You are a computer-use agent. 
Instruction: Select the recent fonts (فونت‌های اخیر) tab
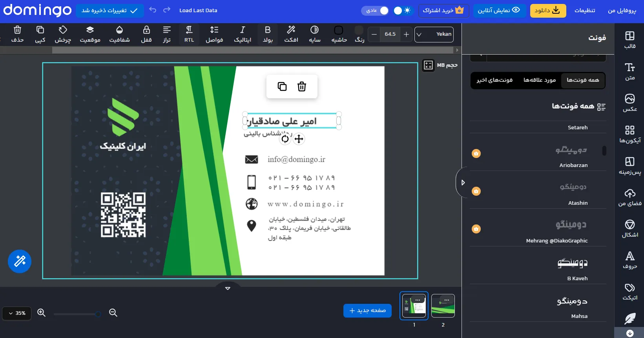pyautogui.click(x=494, y=80)
